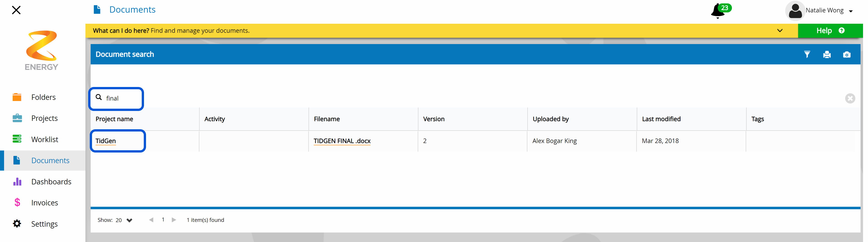This screenshot has width=868, height=242.
Task: Open Folders from the sidebar
Action: [43, 97]
